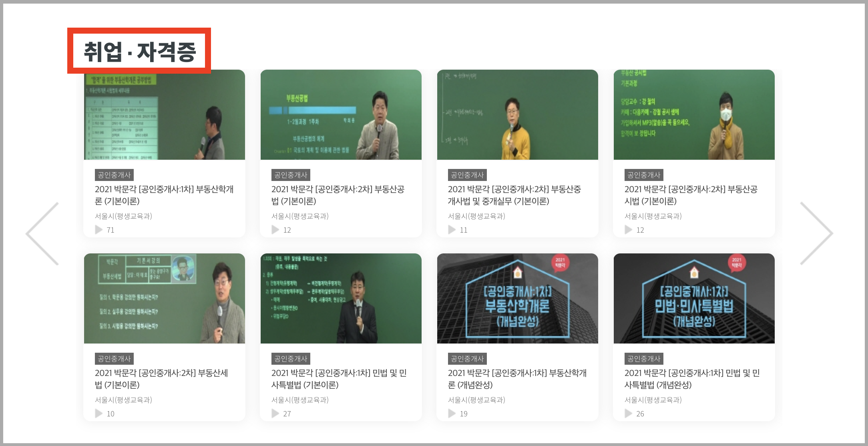Open 부동산학개론 (기본이론) course thumbnail

[164, 115]
